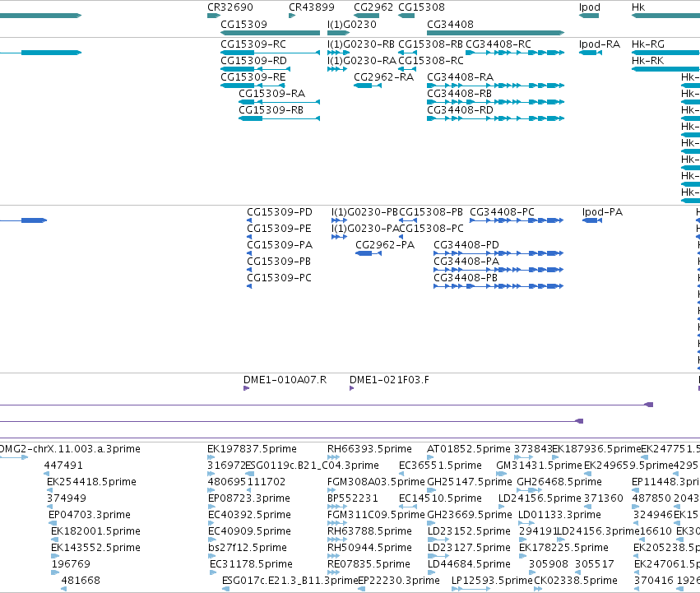Select the LD44684.5prime EST label
Viewport: 700px width, 593px height.
[x=469, y=564]
